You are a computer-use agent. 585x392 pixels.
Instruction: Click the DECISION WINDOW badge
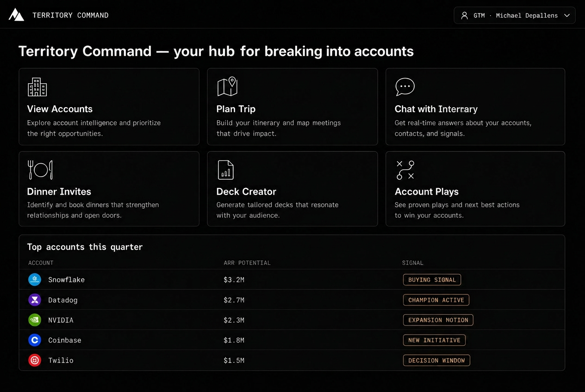click(436, 360)
